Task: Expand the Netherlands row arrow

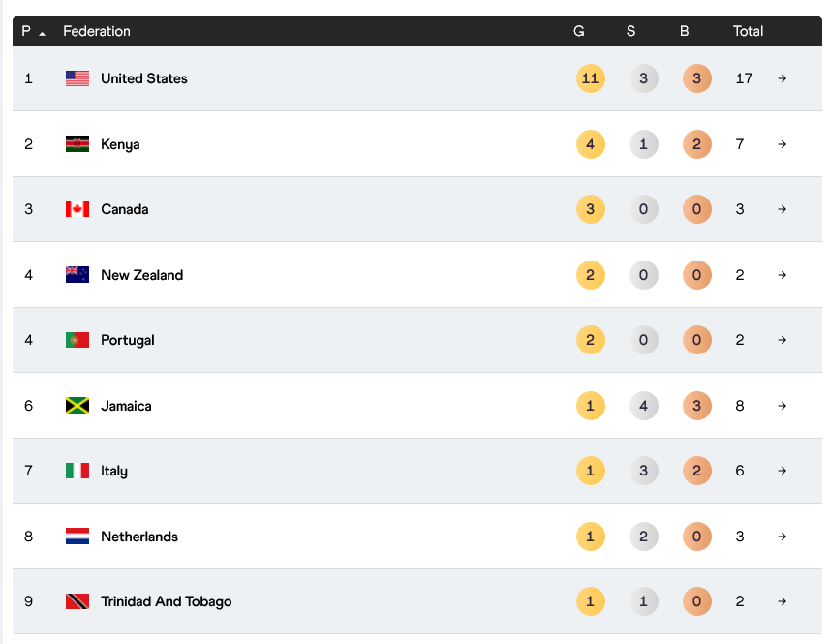Action: point(782,537)
